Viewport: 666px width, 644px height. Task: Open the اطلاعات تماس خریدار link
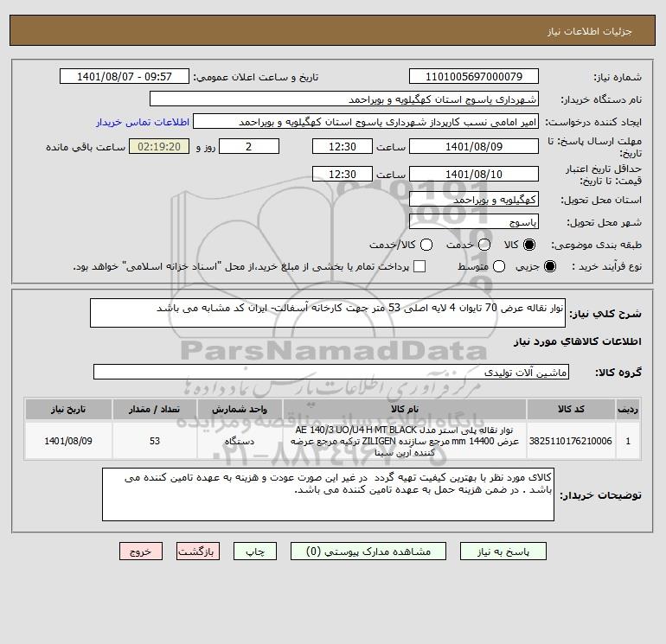click(143, 122)
